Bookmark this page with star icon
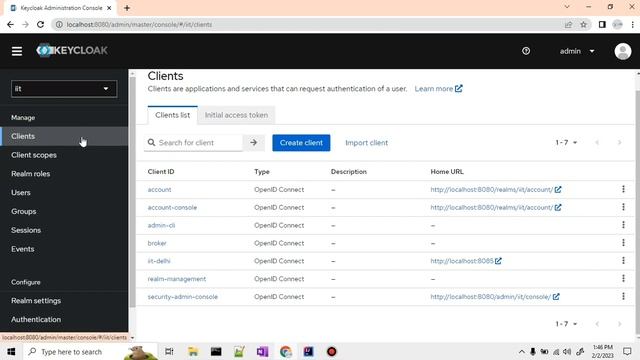640x360 pixels. pos(584,24)
